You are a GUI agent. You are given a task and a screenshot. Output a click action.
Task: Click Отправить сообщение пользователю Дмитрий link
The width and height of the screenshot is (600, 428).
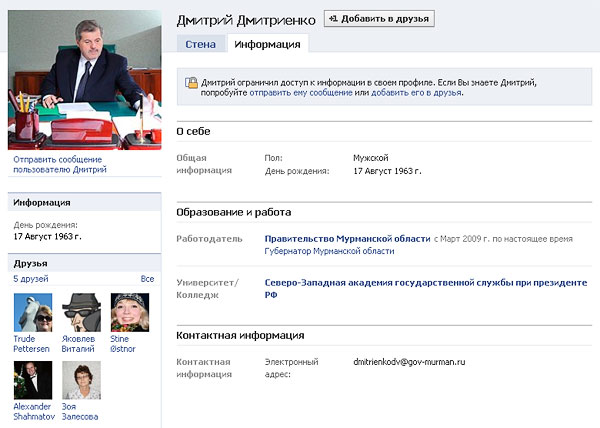(x=57, y=165)
